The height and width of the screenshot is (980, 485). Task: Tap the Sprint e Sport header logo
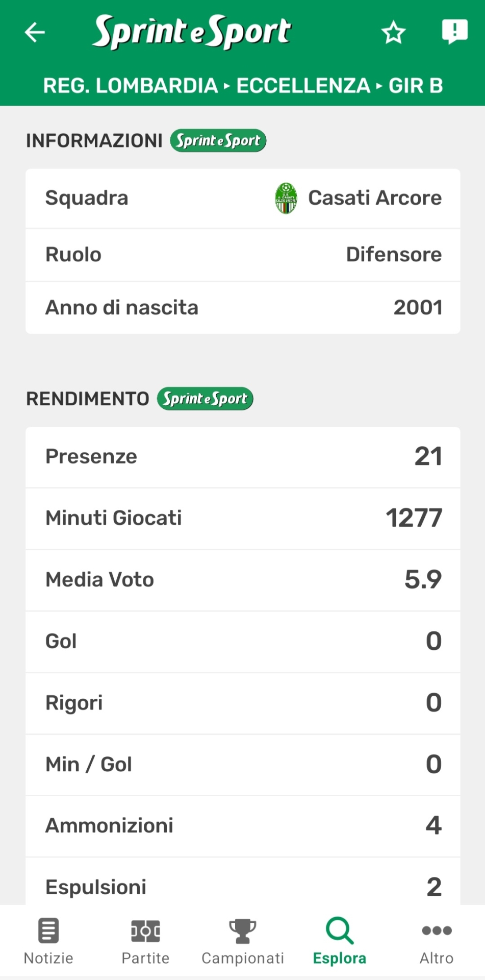[x=192, y=32]
